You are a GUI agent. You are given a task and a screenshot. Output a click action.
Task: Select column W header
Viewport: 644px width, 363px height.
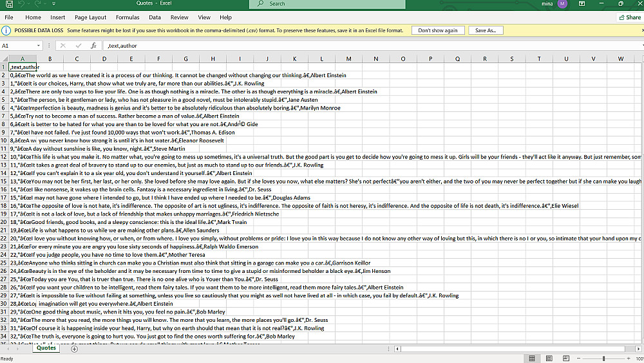click(x=620, y=59)
